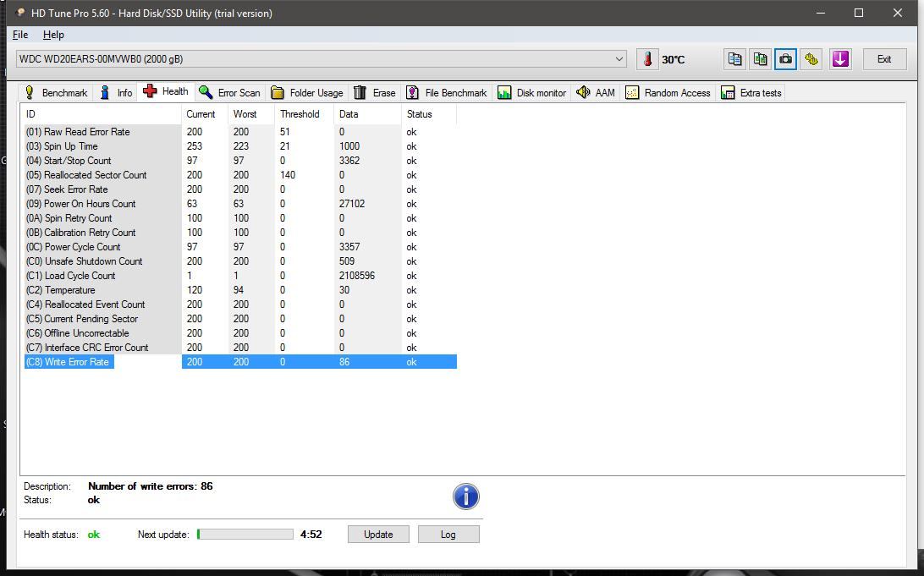Click the HD Tune Pro title bar icon
This screenshot has width=924, height=576.
20,13
